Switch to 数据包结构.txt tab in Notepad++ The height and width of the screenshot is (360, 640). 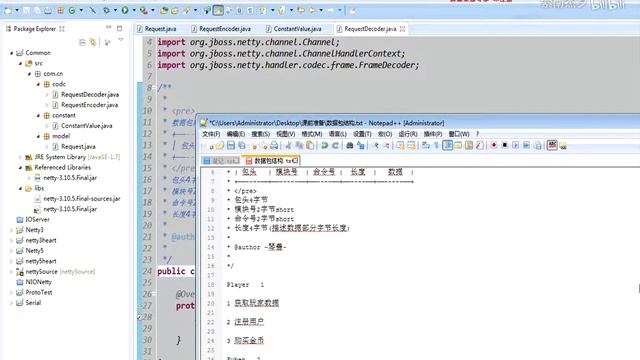point(271,161)
